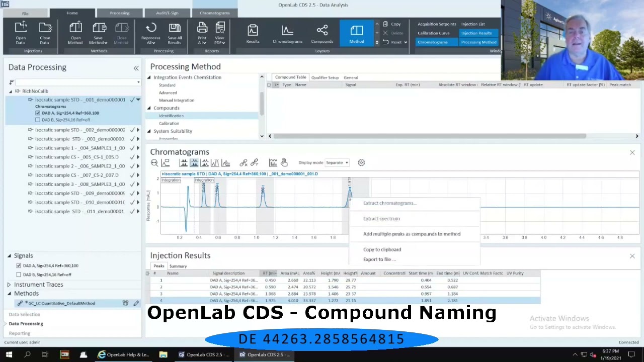Screen dimensions: 644x362
Task: Toggle Calibration Curve window visibility
Action: coord(433,33)
